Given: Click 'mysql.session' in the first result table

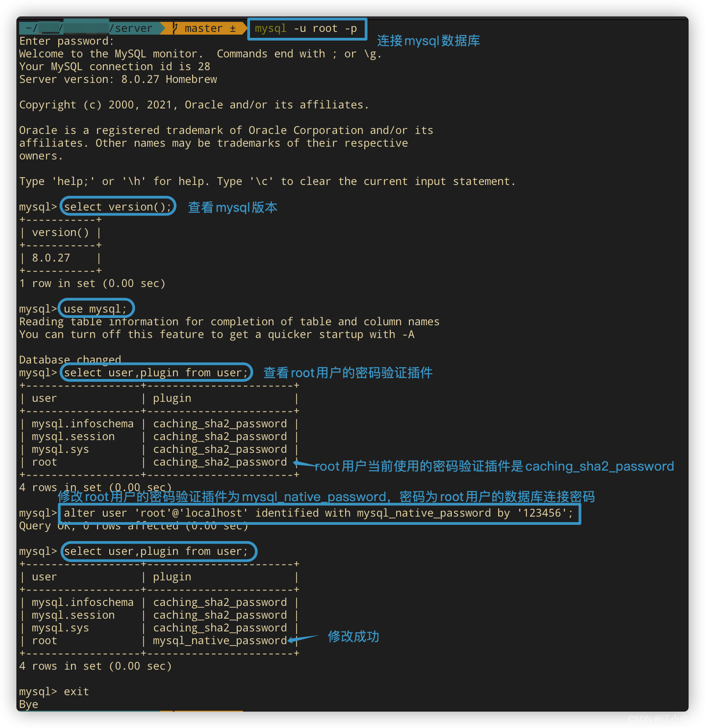Looking at the screenshot, I should point(73,436).
